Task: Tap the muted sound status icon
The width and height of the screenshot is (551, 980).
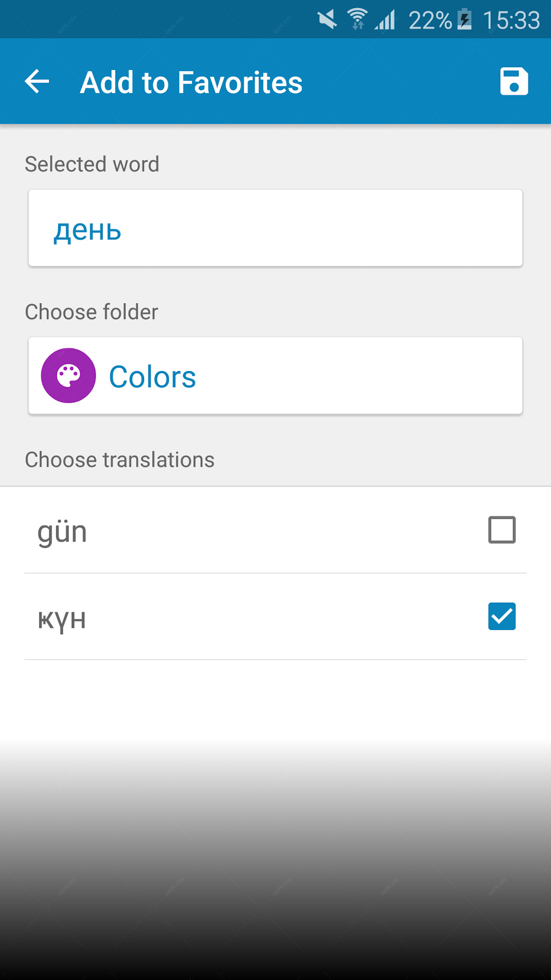Action: tap(327, 20)
